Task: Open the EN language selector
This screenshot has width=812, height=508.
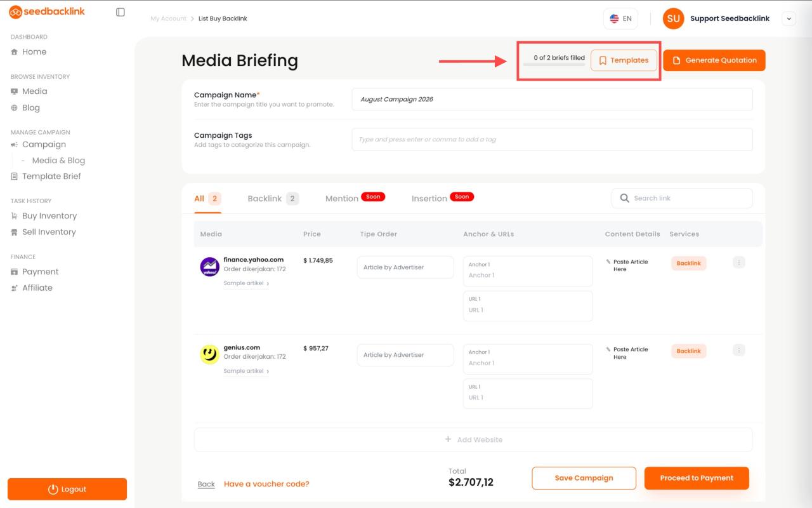Action: tap(620, 18)
